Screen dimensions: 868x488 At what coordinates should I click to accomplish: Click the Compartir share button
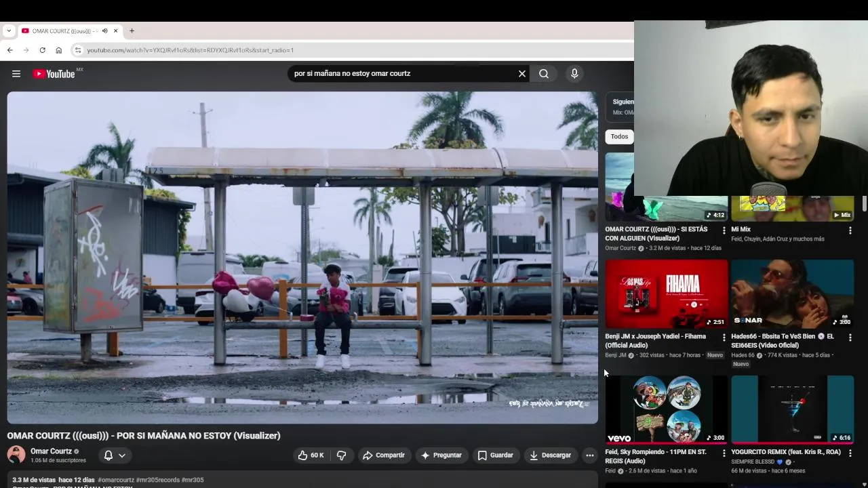point(384,455)
